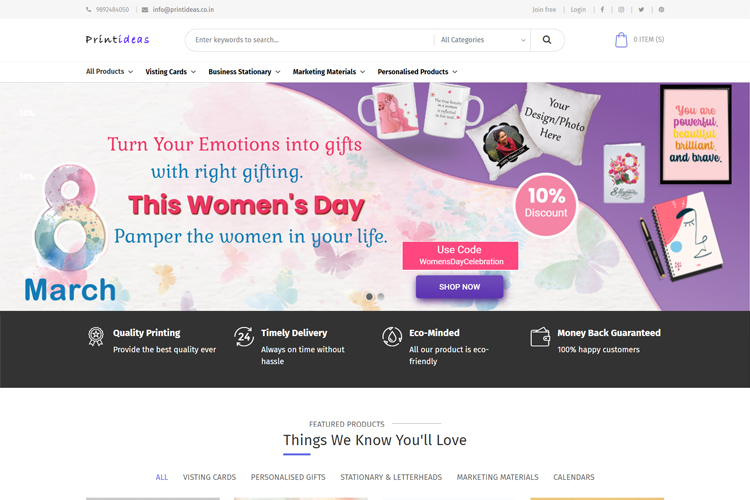Switch to the second carousel slide dot
This screenshot has width=750, height=500.
(381, 297)
